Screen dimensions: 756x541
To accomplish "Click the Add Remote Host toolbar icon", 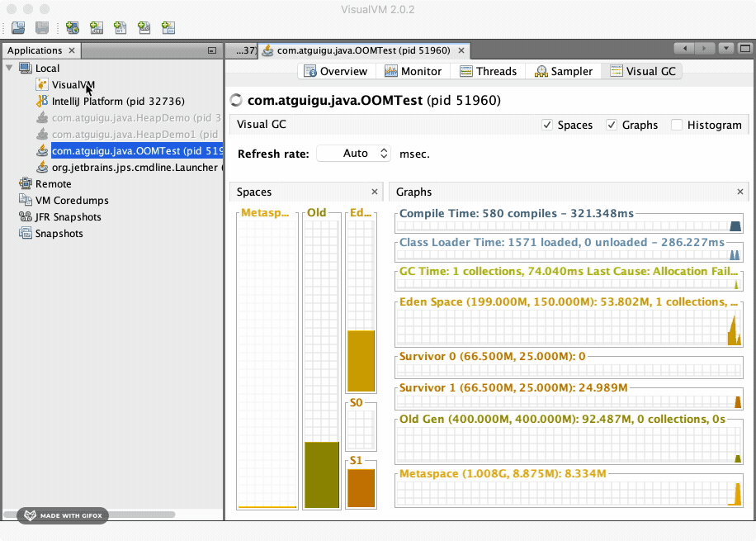I will coord(73,28).
